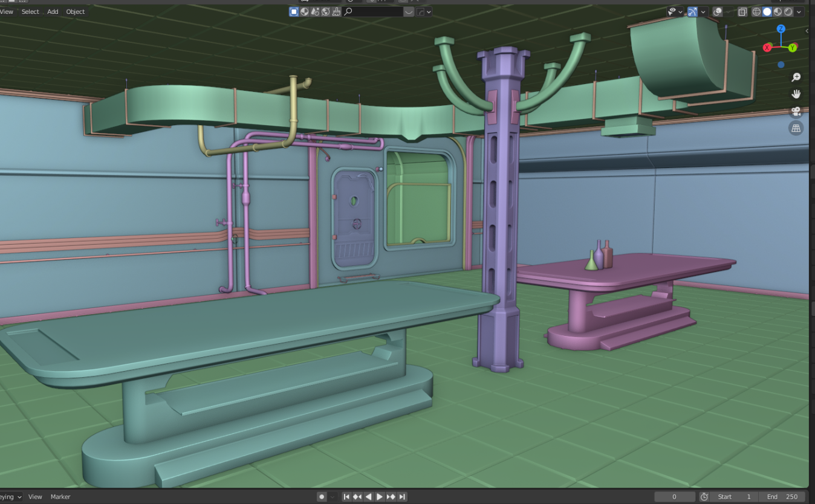Viewport: 815px width, 504px height.
Task: Open the falloff curve dropdown
Action: [x=424, y=11]
